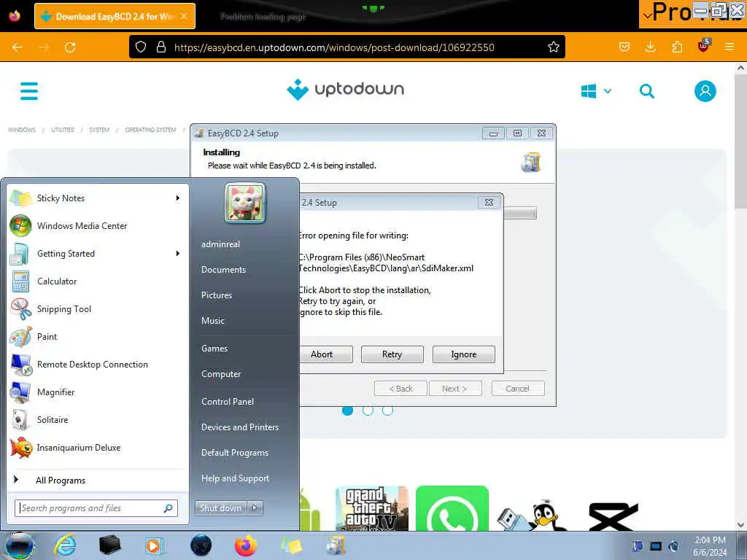747x560 pixels.
Task: Open WhatsApp app thumbnail
Action: [452, 508]
